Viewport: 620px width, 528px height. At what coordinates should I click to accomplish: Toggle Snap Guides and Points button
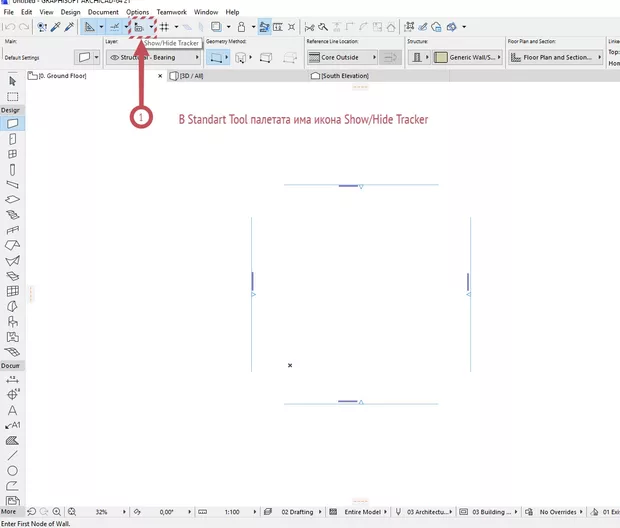click(115, 27)
